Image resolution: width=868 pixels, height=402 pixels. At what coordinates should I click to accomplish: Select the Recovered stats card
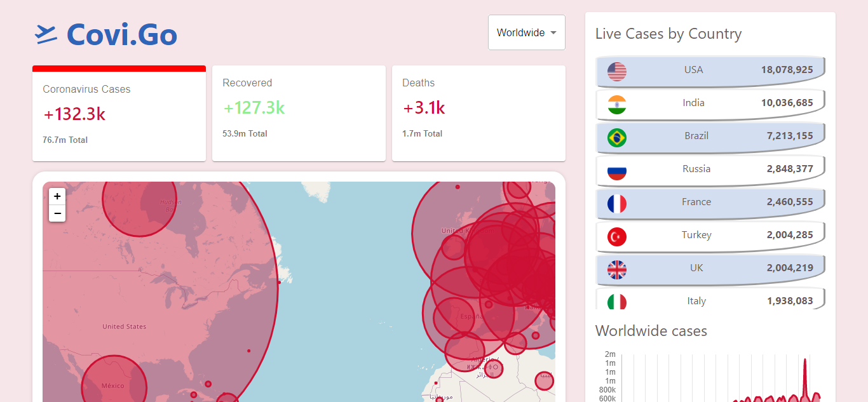(299, 113)
